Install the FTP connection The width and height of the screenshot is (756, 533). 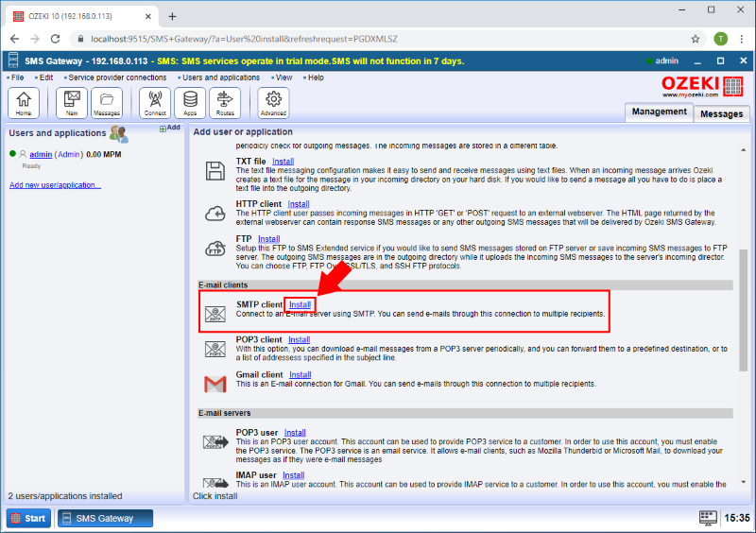click(x=269, y=239)
